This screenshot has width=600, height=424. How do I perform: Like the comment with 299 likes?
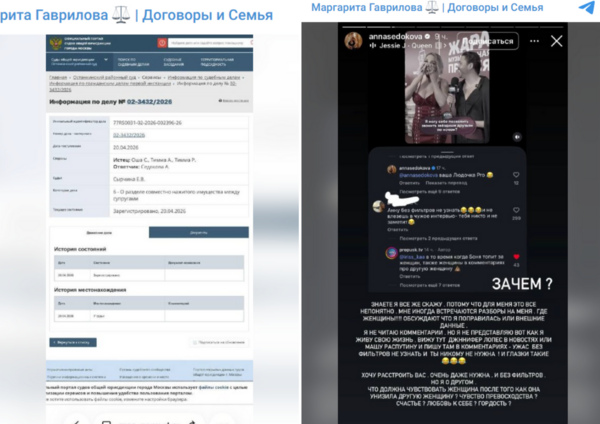pos(516,210)
